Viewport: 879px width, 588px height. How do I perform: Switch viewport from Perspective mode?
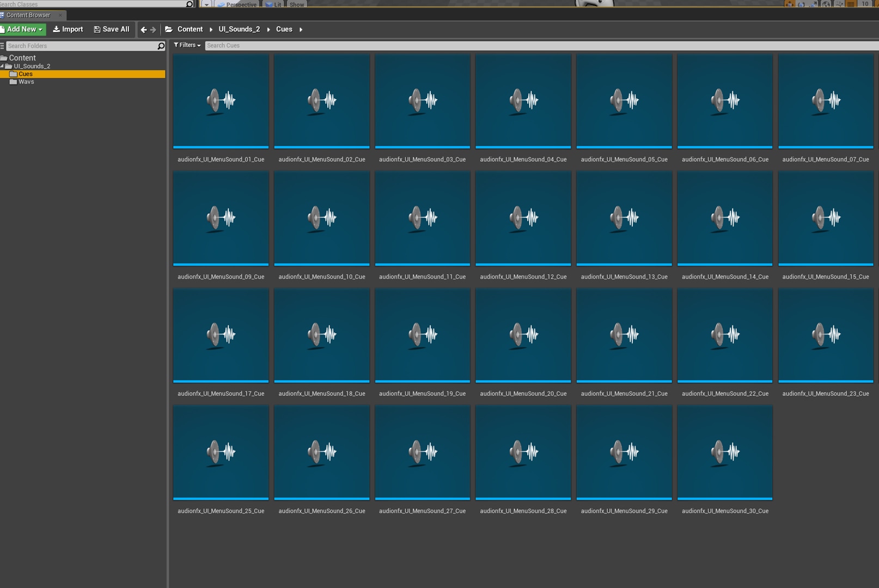(x=240, y=4)
